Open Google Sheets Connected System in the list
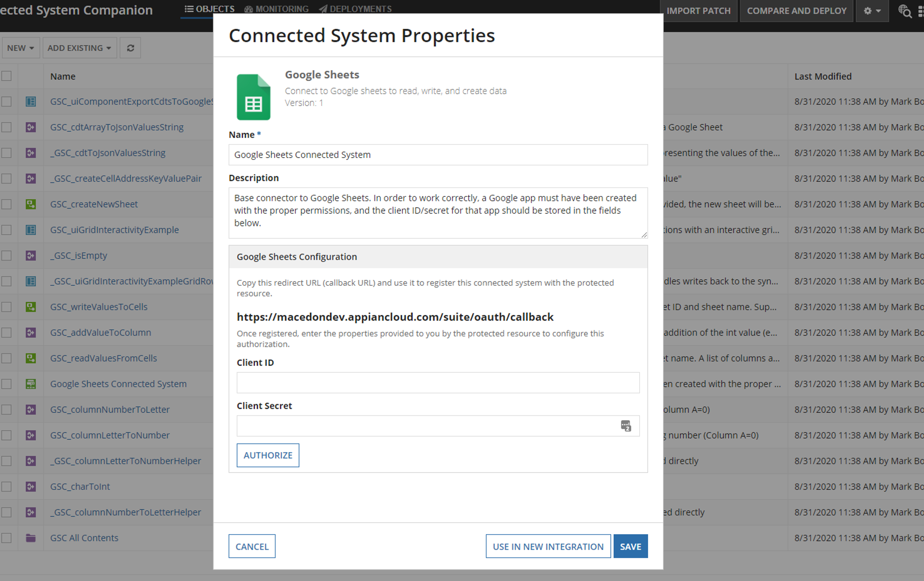 (x=119, y=384)
